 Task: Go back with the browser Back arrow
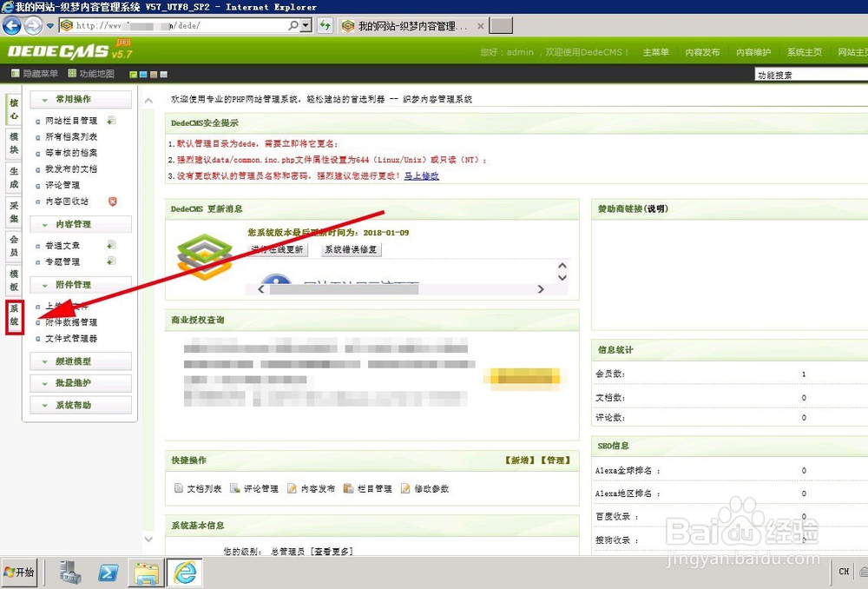click(11, 25)
